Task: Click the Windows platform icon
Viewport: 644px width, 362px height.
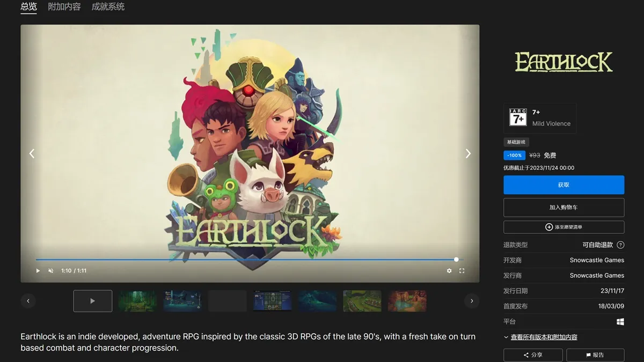Action: (620, 322)
